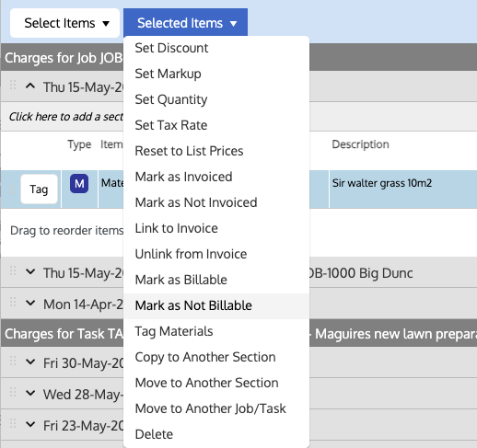
Task: Click drag handle beside Fri 30-May section
Action: click(13, 361)
